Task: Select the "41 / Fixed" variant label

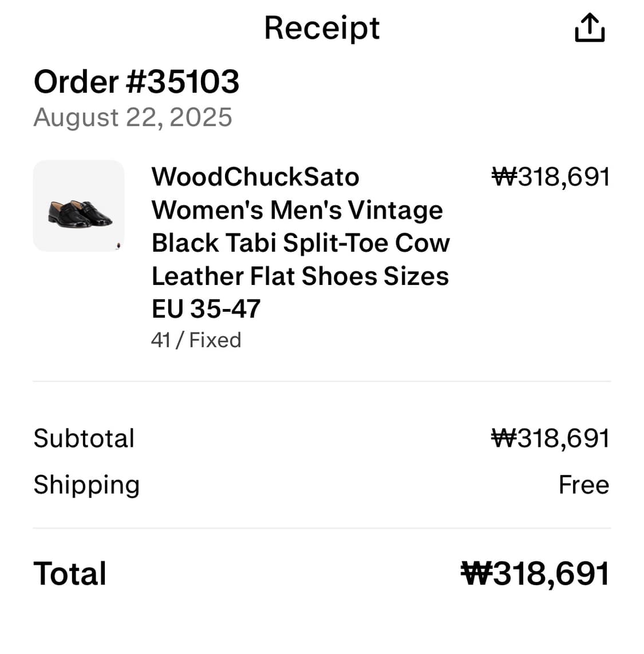Action: pos(196,340)
